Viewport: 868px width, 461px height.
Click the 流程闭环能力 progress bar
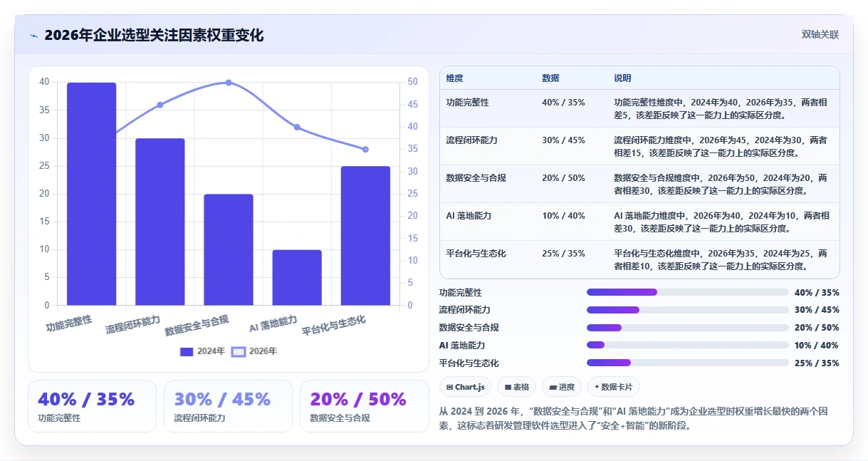pyautogui.click(x=688, y=310)
